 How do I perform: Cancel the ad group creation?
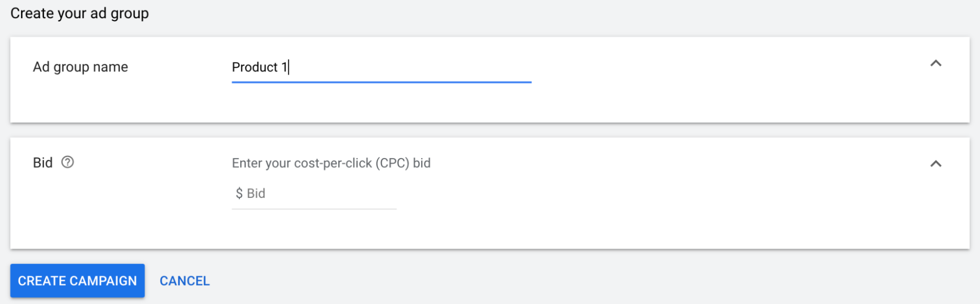point(184,281)
